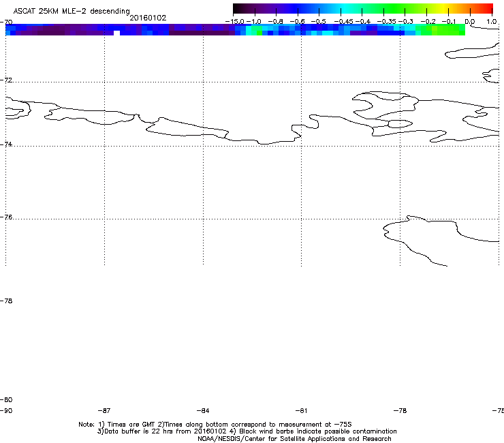This screenshot has height=443, width=504.
Task: Click the note line 'Times are GMT'
Action: 215,425
